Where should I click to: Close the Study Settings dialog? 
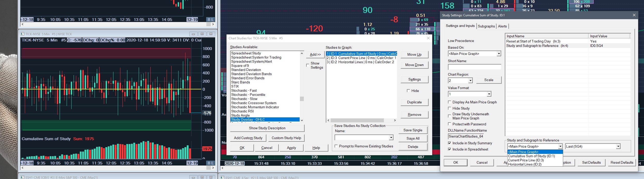pos(634,15)
